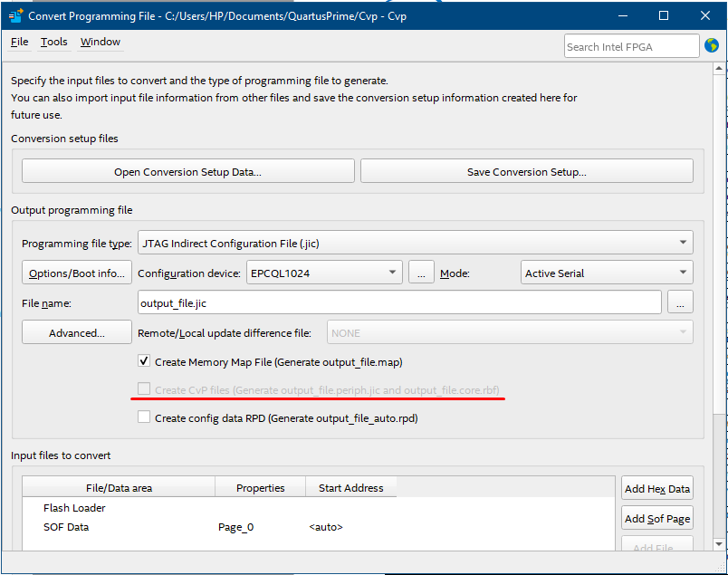Open the Mode Active Serial dropdown
This screenshot has width=728, height=575.
tap(607, 273)
